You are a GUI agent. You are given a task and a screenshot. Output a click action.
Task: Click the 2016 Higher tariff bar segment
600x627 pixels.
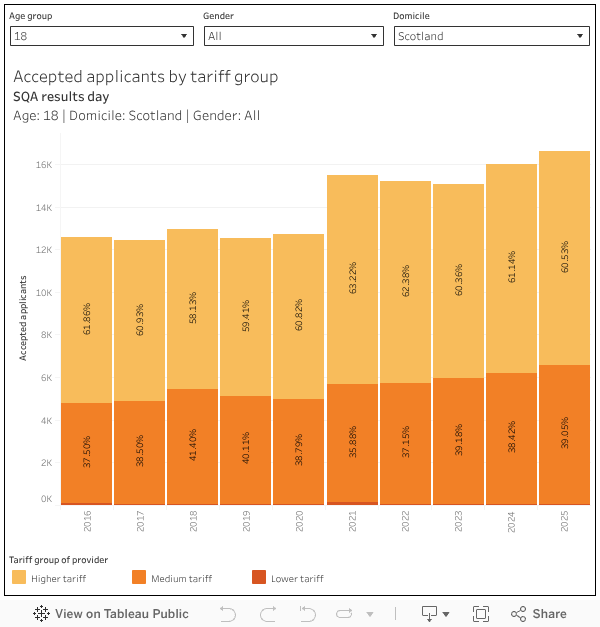[x=86, y=320]
